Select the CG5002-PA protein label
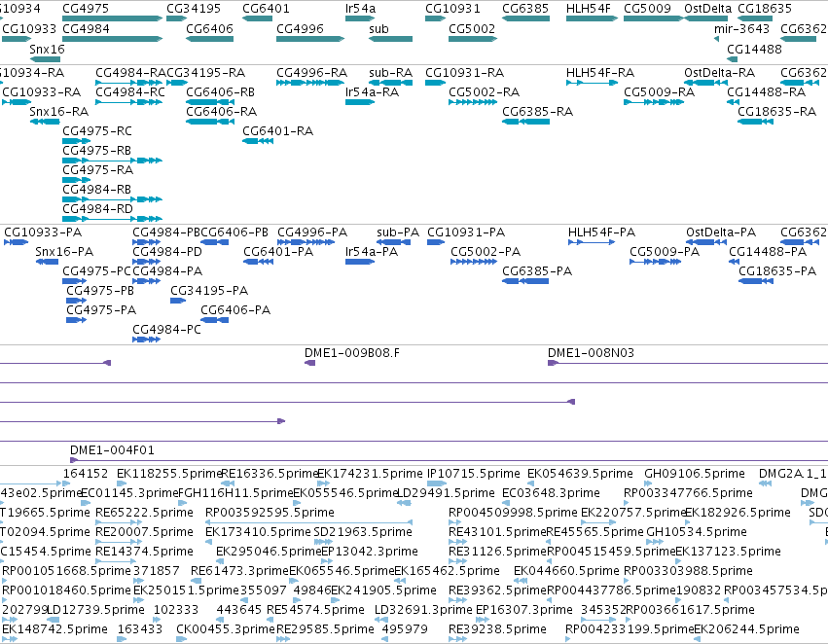 486,251
